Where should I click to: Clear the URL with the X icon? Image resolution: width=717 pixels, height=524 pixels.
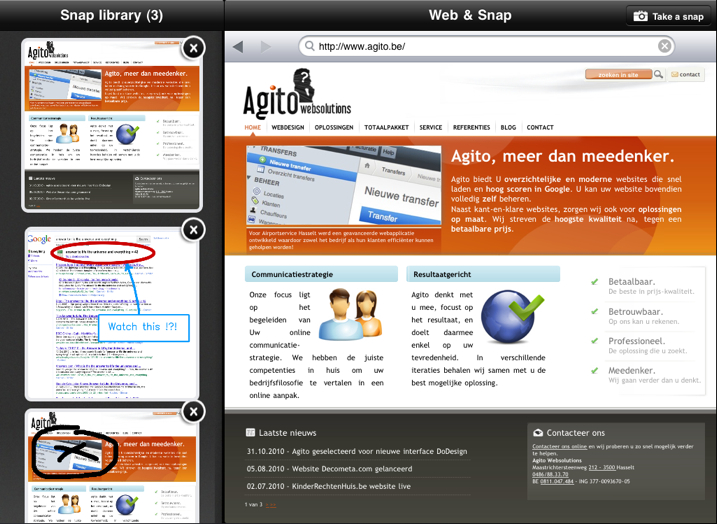(x=664, y=46)
